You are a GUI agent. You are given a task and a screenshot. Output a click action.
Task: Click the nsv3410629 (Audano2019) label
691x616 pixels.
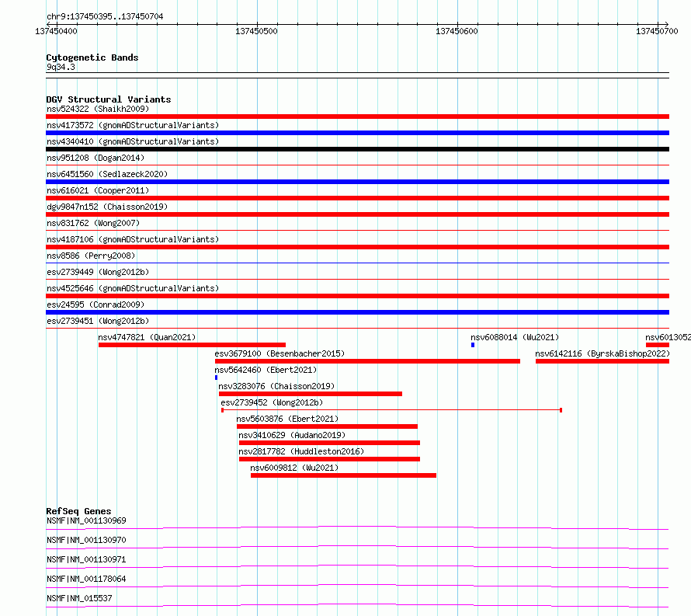coord(292,435)
